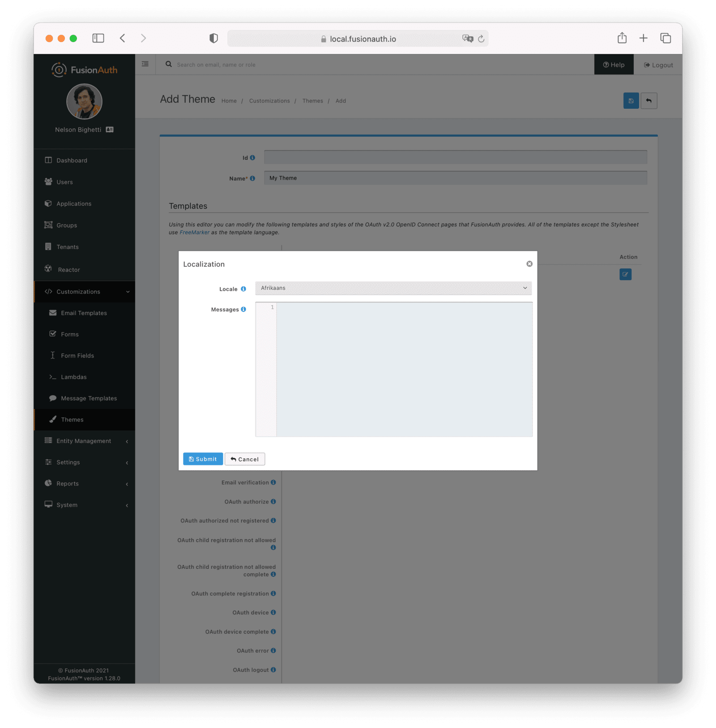Close the Localization dialog with the X icon
The height and width of the screenshot is (728, 716).
click(529, 264)
